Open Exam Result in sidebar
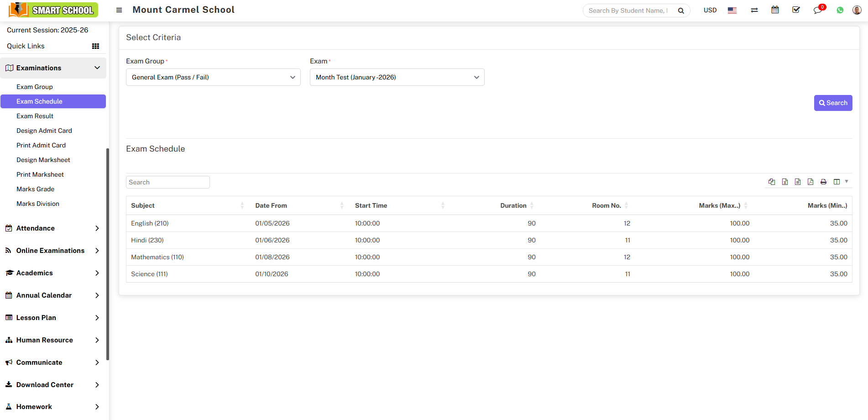 pos(35,116)
